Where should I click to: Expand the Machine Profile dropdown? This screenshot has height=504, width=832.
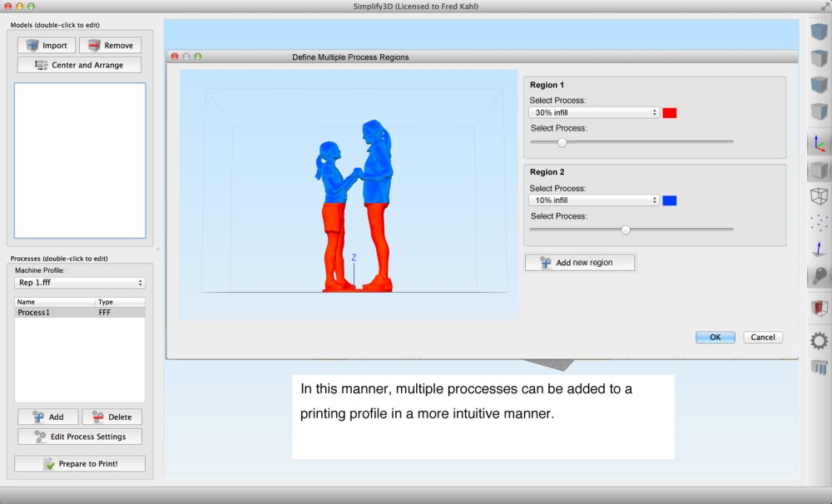(80, 283)
